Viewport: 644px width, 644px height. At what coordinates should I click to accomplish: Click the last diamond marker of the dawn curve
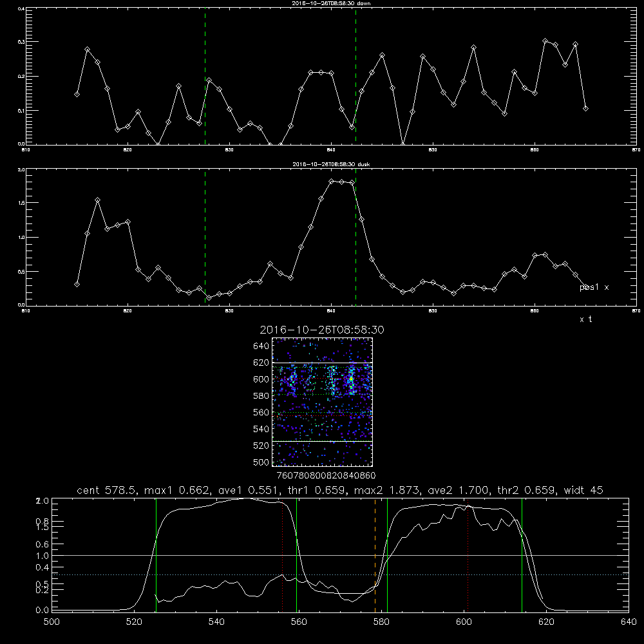[x=585, y=109]
